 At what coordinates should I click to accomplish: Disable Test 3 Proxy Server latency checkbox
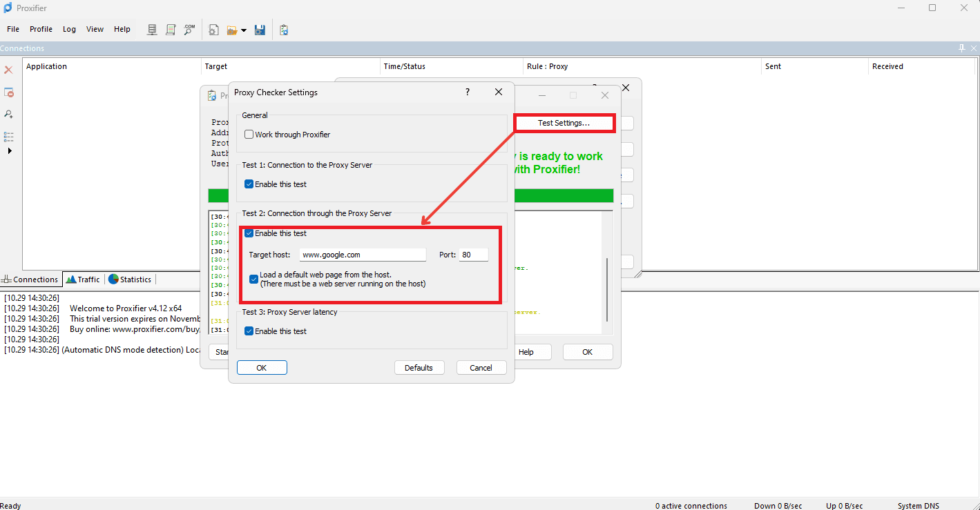pyautogui.click(x=249, y=331)
